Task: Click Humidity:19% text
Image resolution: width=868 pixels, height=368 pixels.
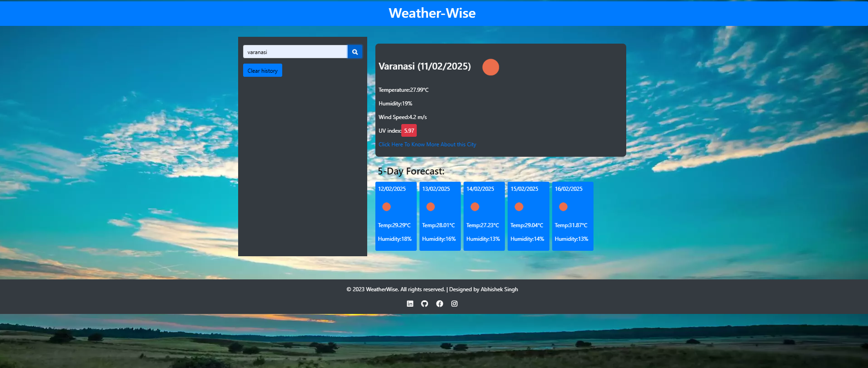Action: [395, 104]
